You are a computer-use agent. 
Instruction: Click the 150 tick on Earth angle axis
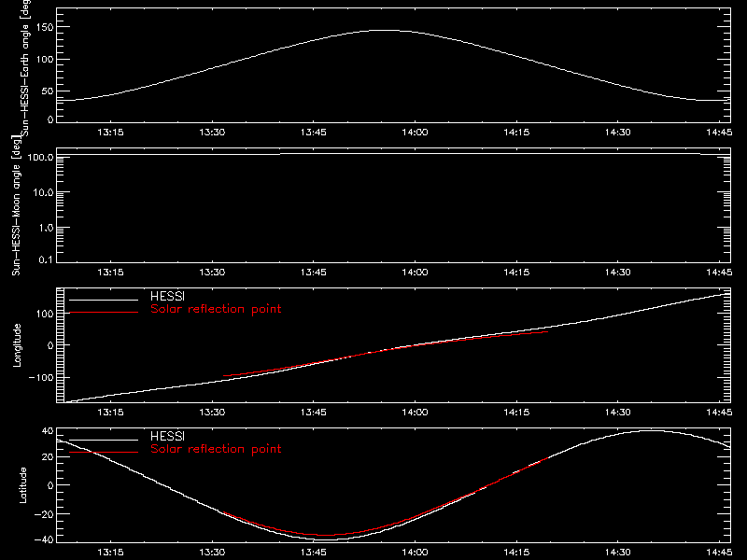45,27
